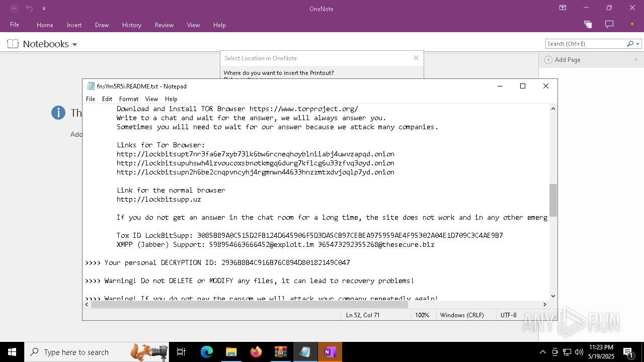Click Ln 52, Col 71 status entry
The image size is (644, 362).
coord(363,315)
